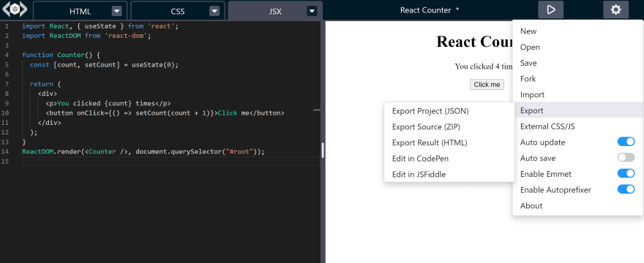Expand the HTML tab dropdown arrow
Viewport: 644px width, 263px height.
click(117, 11)
